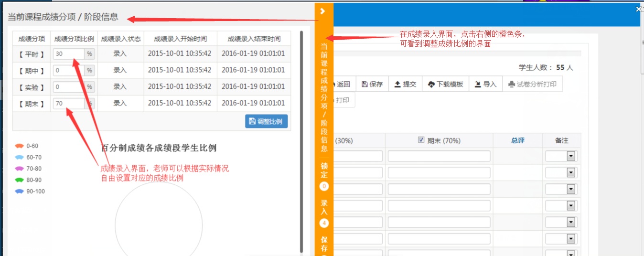Focus the 实验 ratio input field

pos(69,87)
